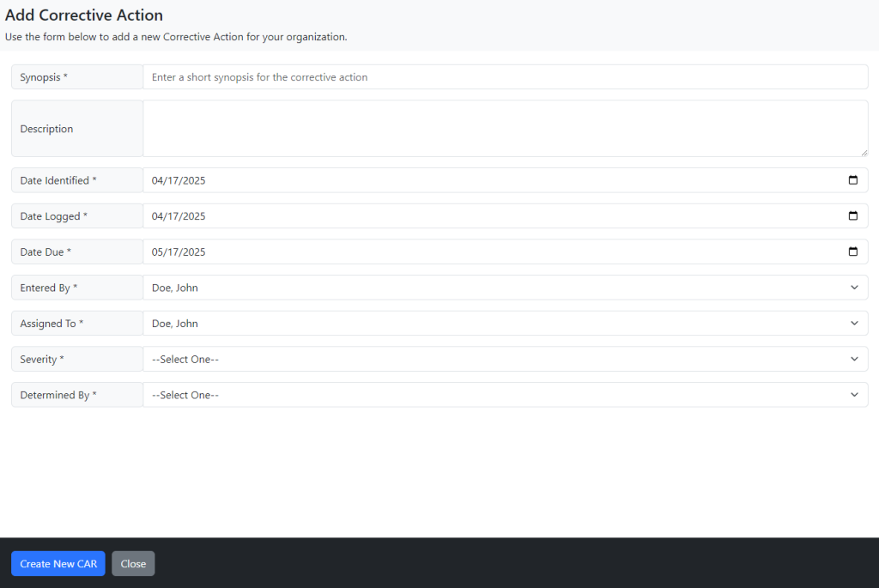Click the Entered By * label

coord(49,288)
